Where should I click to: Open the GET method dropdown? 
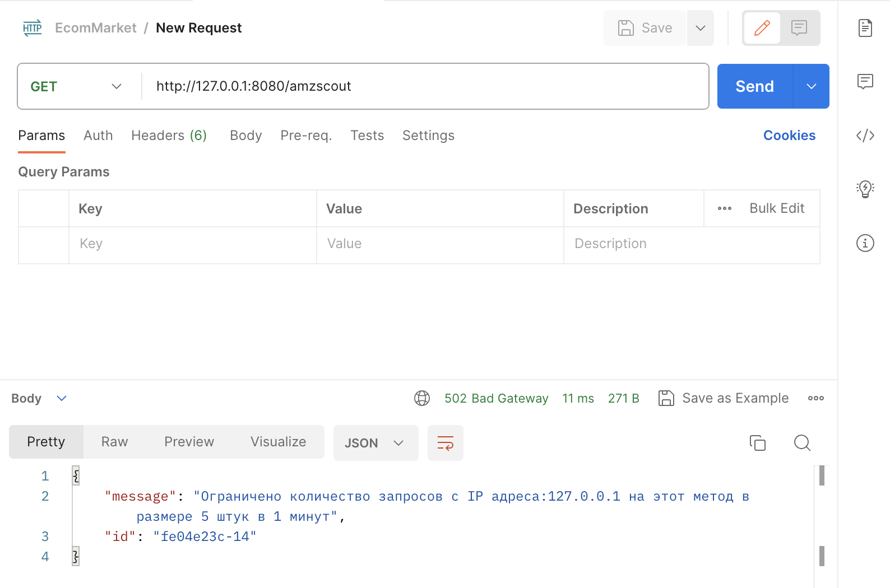pos(76,86)
